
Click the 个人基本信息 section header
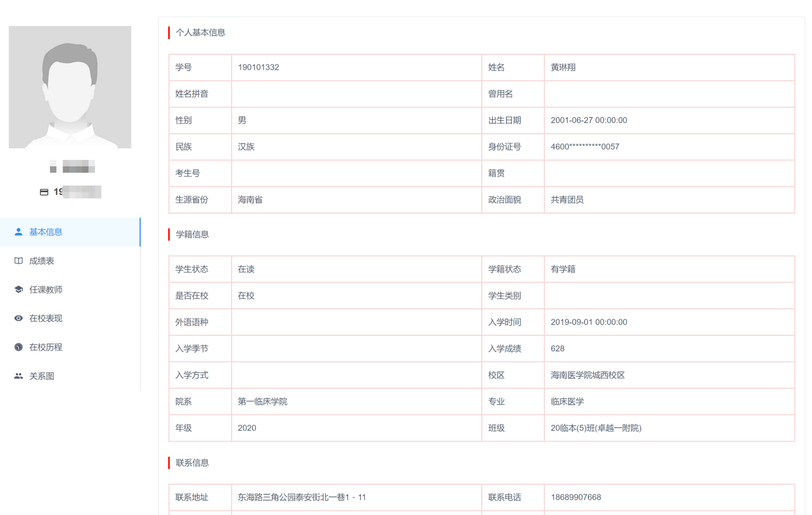coord(199,33)
